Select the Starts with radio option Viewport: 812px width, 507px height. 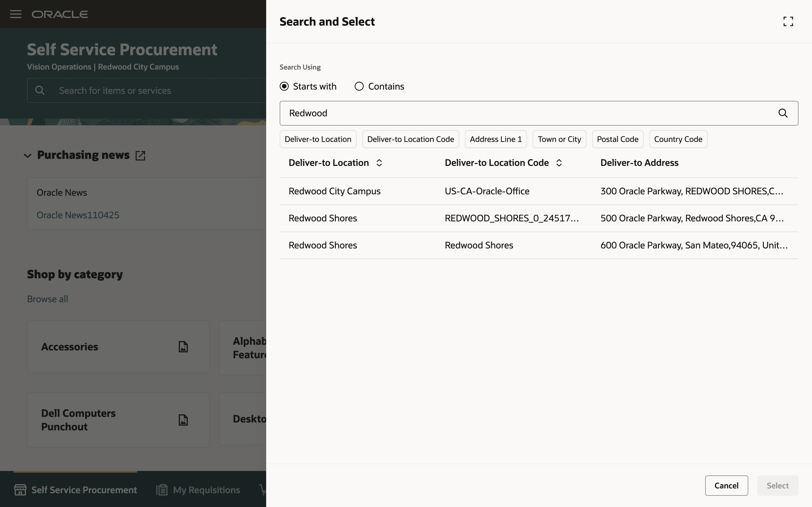pyautogui.click(x=284, y=86)
